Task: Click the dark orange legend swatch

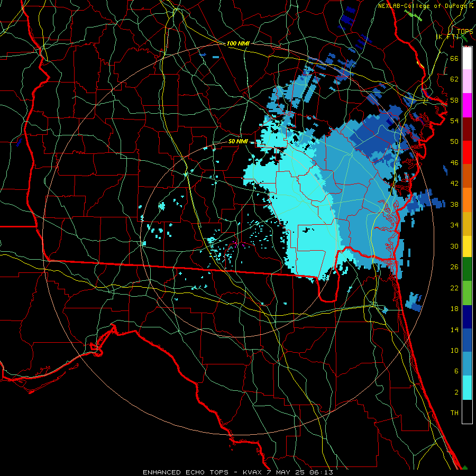Action: pyautogui.click(x=467, y=176)
